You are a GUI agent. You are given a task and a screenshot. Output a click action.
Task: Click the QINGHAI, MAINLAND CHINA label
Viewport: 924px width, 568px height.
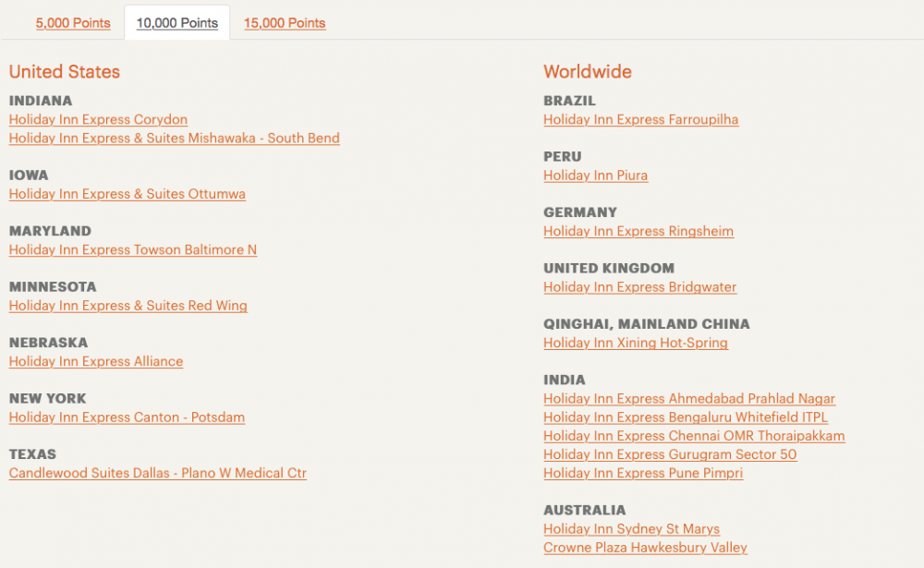coord(647,324)
